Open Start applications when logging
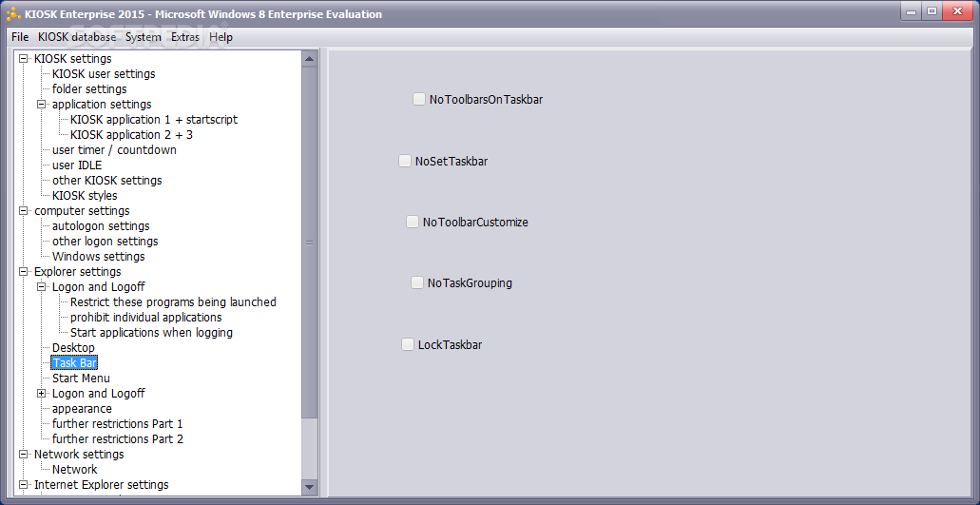 point(151,333)
